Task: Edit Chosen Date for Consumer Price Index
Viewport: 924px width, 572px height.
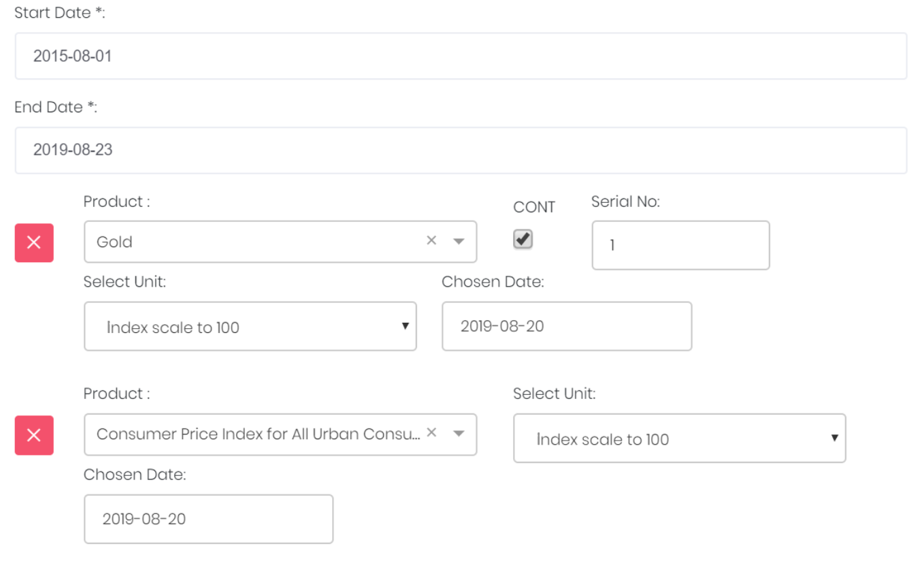Action: [209, 519]
